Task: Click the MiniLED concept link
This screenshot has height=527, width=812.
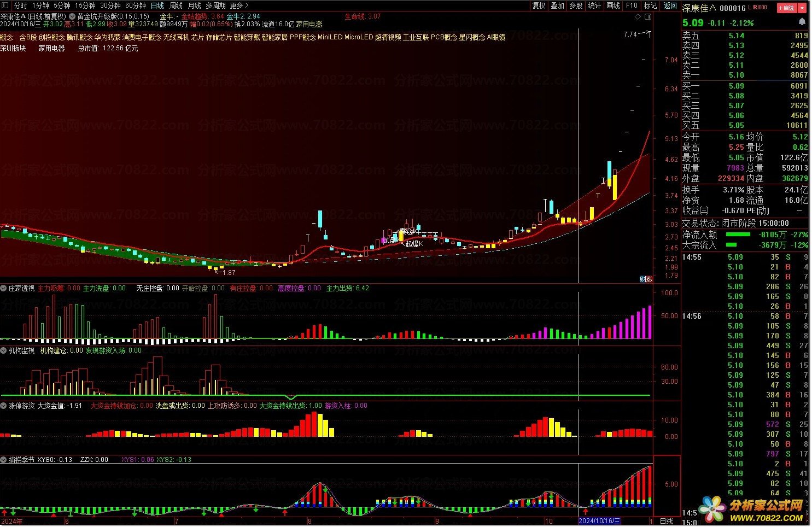Action: pyautogui.click(x=330, y=37)
